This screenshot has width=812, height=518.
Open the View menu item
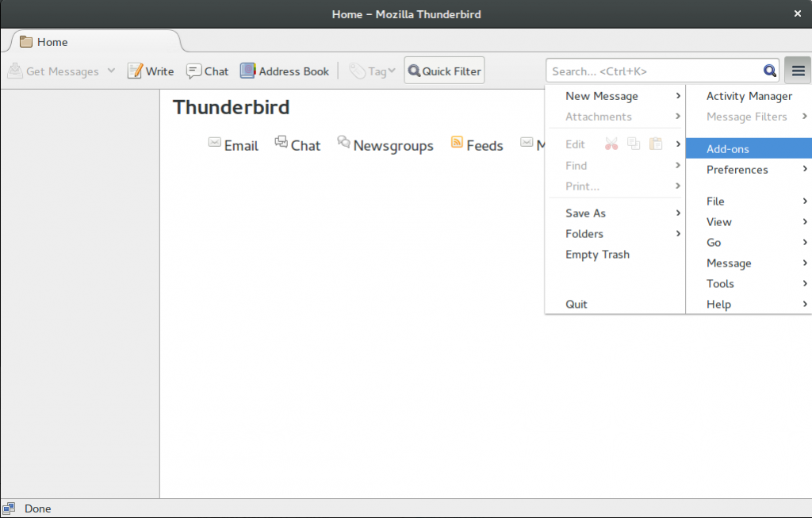pos(749,221)
